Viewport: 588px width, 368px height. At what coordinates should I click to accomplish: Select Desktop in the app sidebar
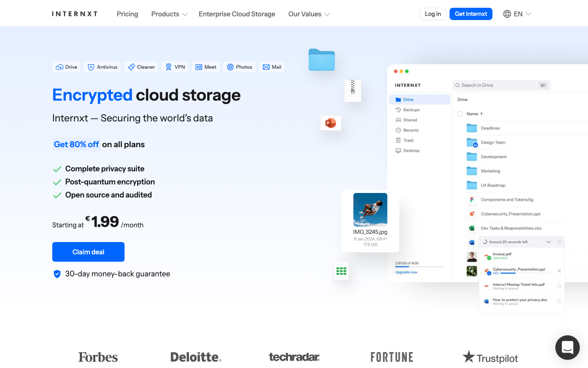tap(408, 150)
